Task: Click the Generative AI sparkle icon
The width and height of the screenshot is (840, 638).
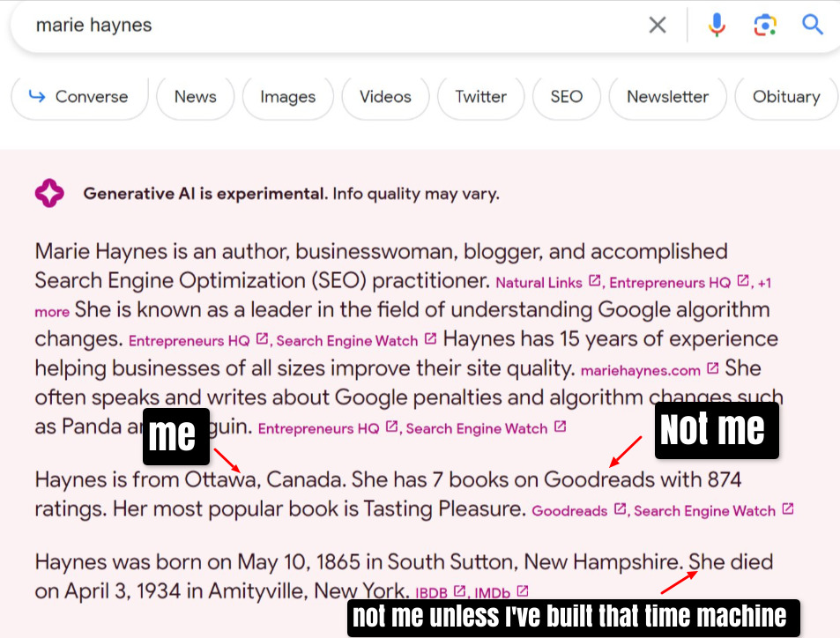Action: coord(50,193)
